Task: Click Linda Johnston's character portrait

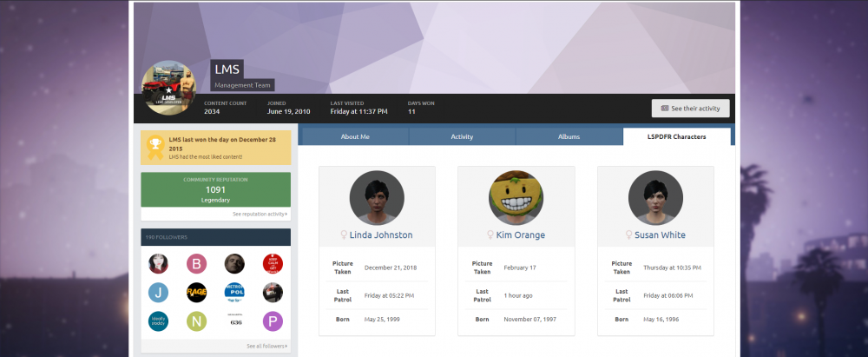Action: [x=377, y=198]
